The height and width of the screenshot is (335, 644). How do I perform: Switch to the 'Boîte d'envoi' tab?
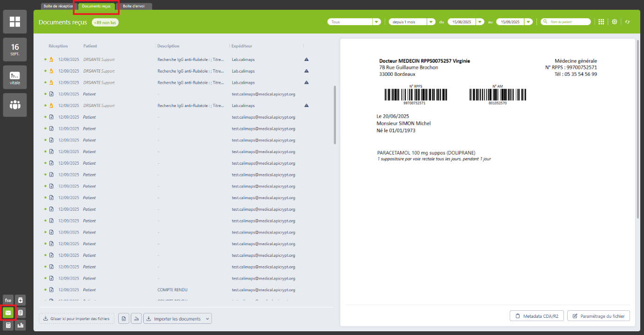click(x=134, y=6)
